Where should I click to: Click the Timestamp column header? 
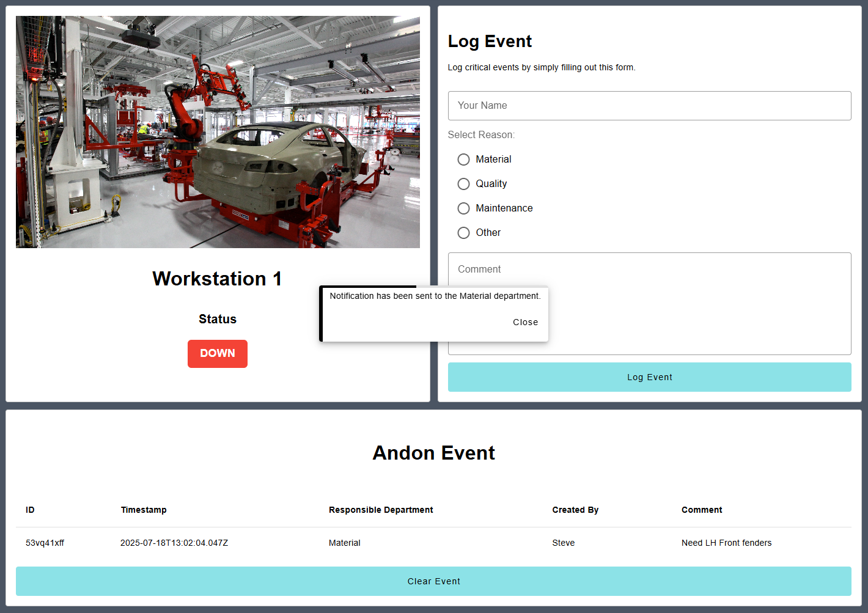point(144,510)
